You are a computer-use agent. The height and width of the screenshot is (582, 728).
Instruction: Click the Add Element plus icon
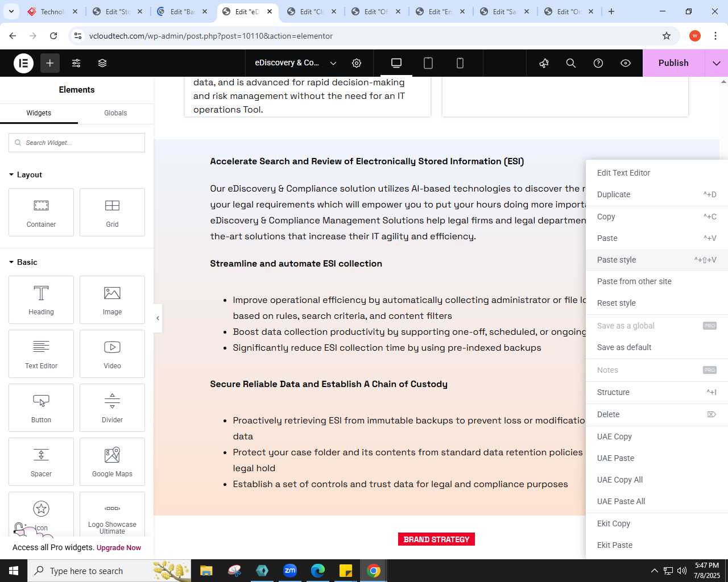50,63
